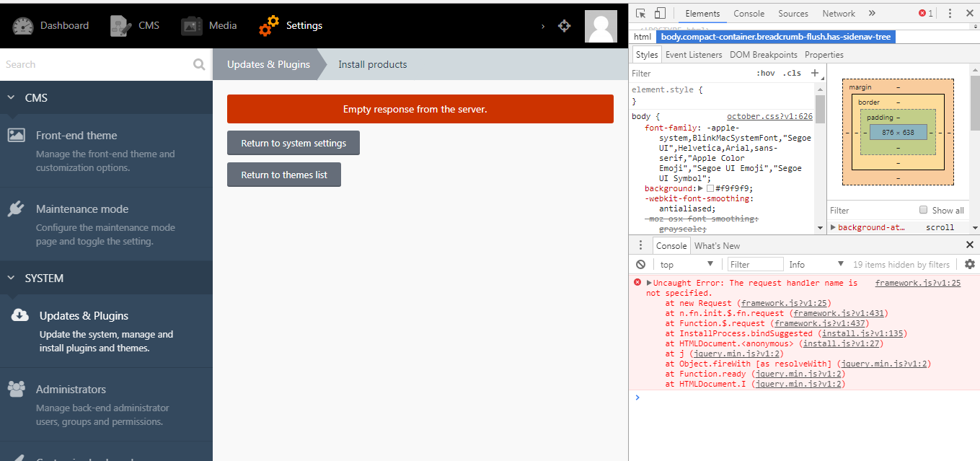This screenshot has width=980, height=461.
Task: Click the Front-end theme picture icon
Action: pyautogui.click(x=17, y=135)
